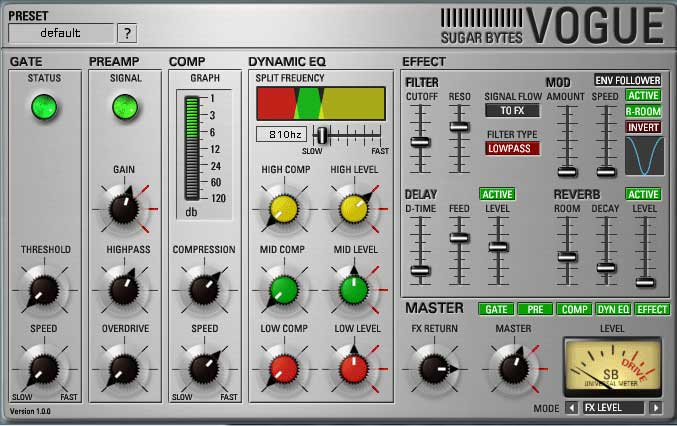This screenshot has width=677, height=426.
Task: Toggle the Reverb Active button
Action: point(643,194)
